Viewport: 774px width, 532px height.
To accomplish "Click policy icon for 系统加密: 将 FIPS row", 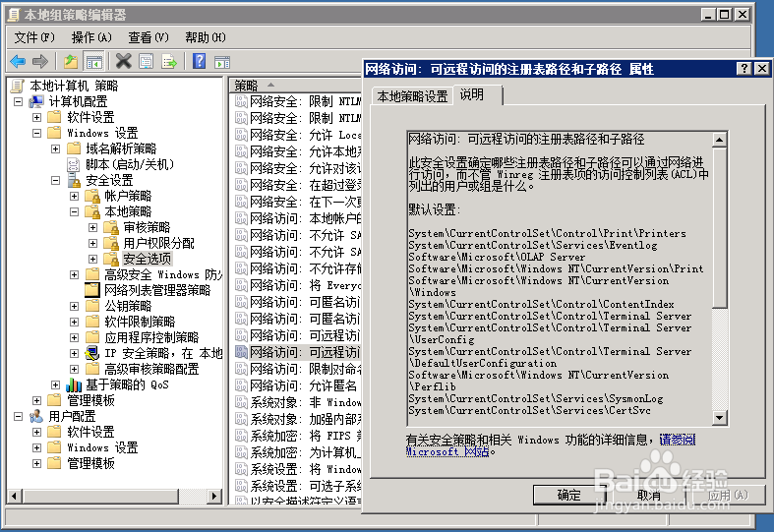I will 241,436.
